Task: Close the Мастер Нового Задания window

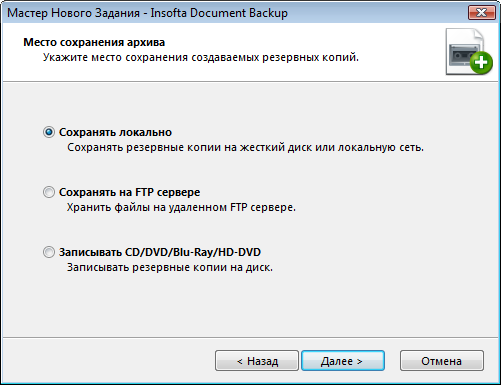Action: point(481,13)
